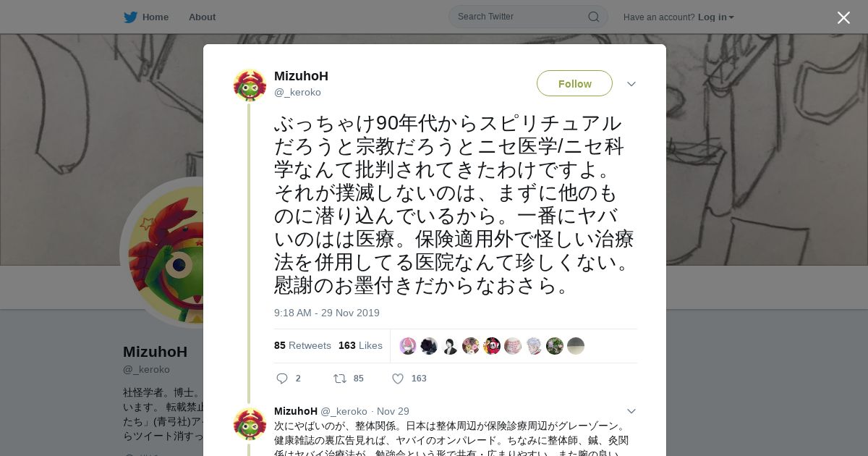The image size is (868, 456).
Task: Click the retweet icon showing 85
Action: [x=339, y=379]
